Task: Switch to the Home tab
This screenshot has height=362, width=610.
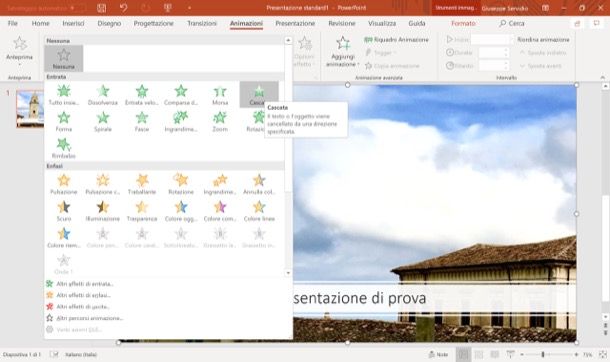Action: click(40, 23)
